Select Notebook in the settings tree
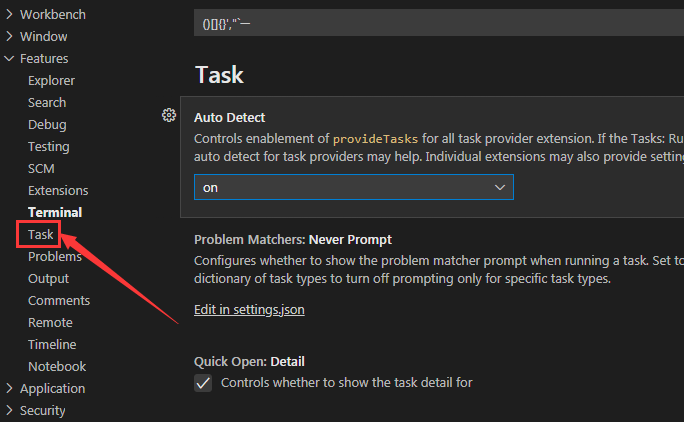Screen dimensions: 684x422 (57, 367)
